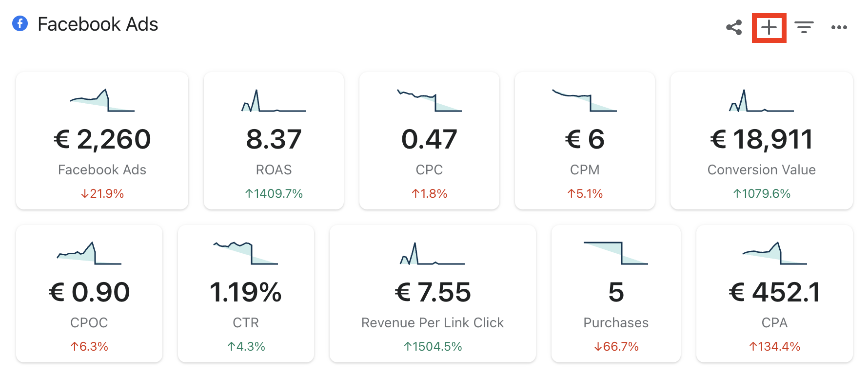The width and height of the screenshot is (868, 376).
Task: Click the Facebook Ads section title
Action: (x=98, y=24)
